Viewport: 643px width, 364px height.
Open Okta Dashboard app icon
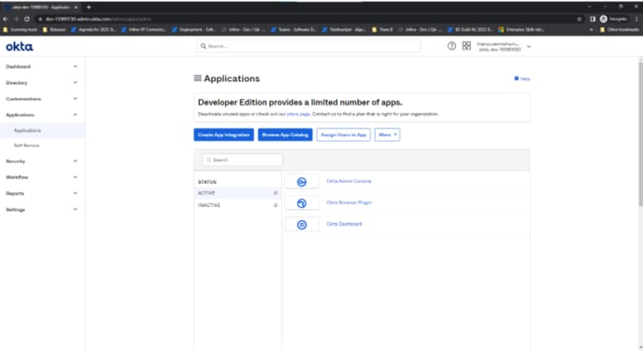(x=301, y=225)
